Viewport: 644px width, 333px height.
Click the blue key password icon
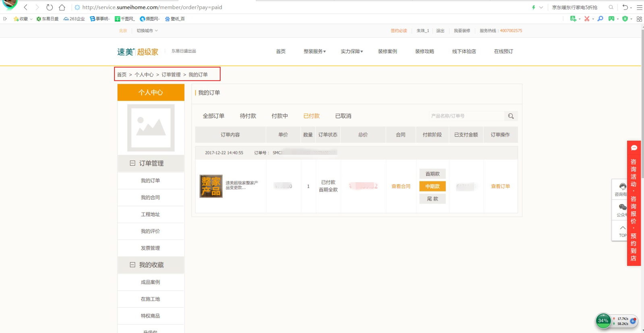601,18
